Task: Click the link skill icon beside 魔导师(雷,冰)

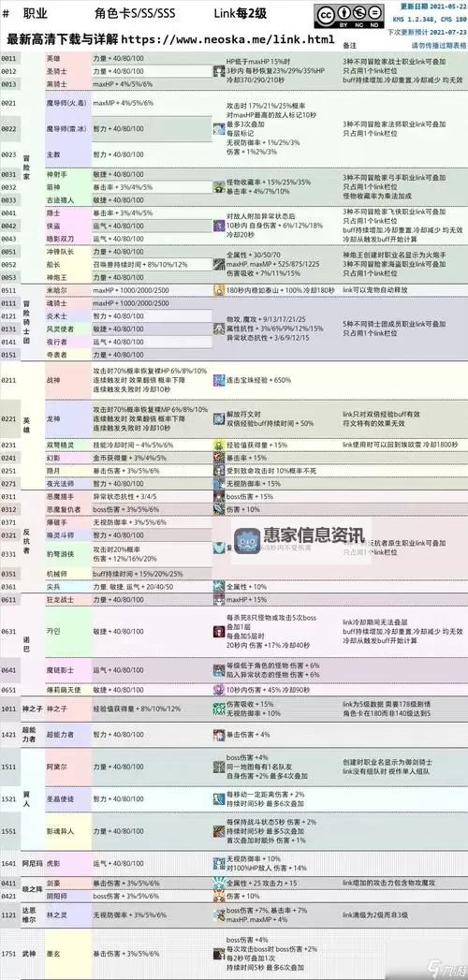Action: coord(219,129)
